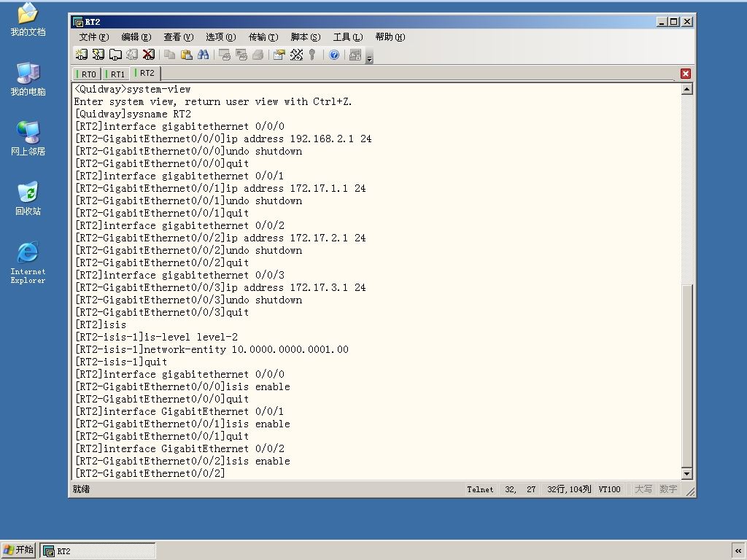Viewport: 747px width, 560px height.
Task: Click the 'ip address 192.168.2.1 24' line
Action: pos(223,139)
